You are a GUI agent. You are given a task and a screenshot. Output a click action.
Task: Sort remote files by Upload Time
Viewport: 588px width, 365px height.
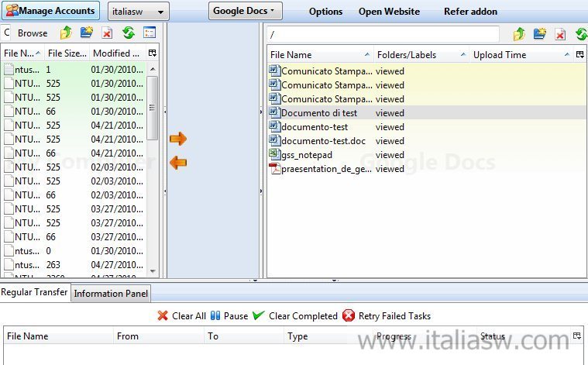point(521,55)
